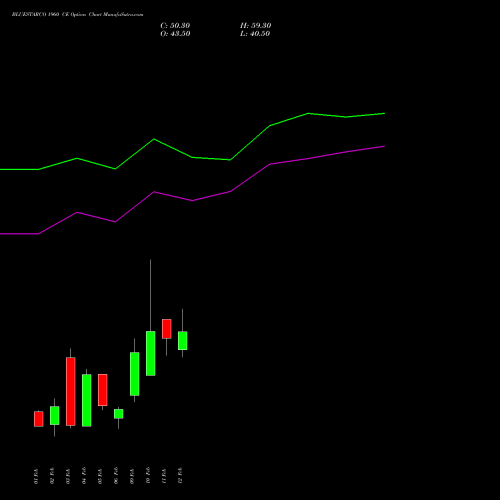Click the open value O: 43.50
The image size is (500, 500).
(x=175, y=34)
